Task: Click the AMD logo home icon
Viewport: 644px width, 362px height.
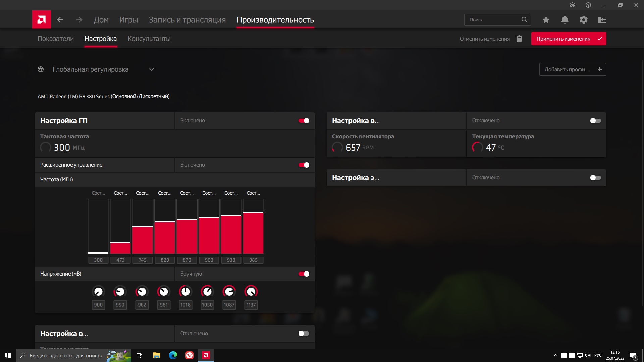Action: 42,20
